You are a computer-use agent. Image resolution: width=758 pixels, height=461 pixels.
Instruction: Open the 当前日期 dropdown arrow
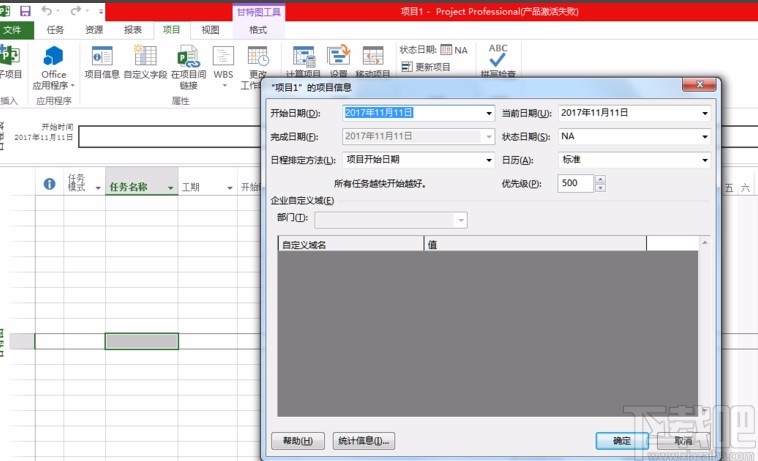coord(705,114)
